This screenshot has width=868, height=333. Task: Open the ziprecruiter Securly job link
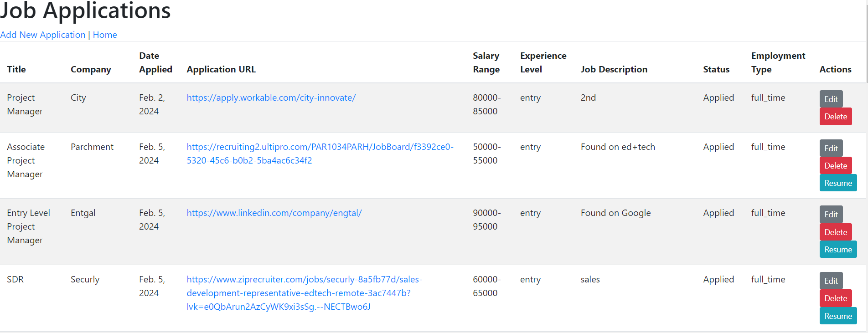coord(304,280)
